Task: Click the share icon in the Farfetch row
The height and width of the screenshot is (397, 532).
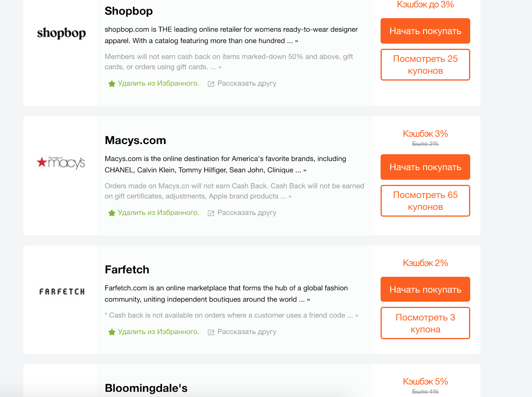Action: [211, 332]
